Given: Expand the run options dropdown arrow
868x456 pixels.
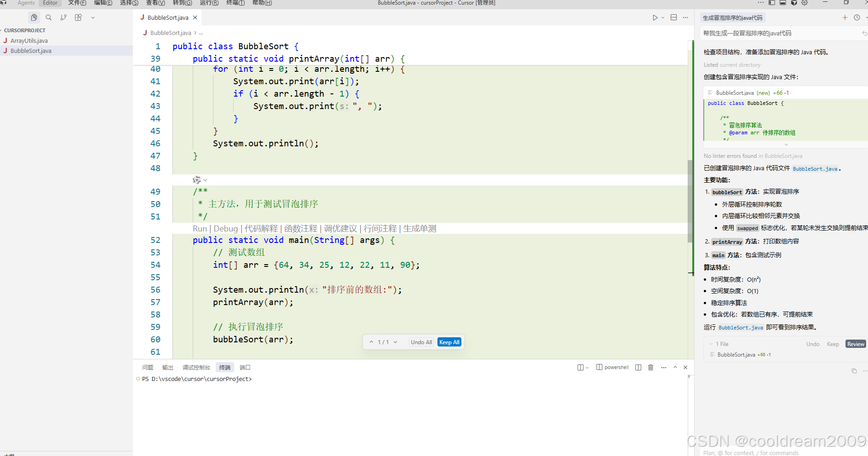Looking at the screenshot, I should pos(663,17).
